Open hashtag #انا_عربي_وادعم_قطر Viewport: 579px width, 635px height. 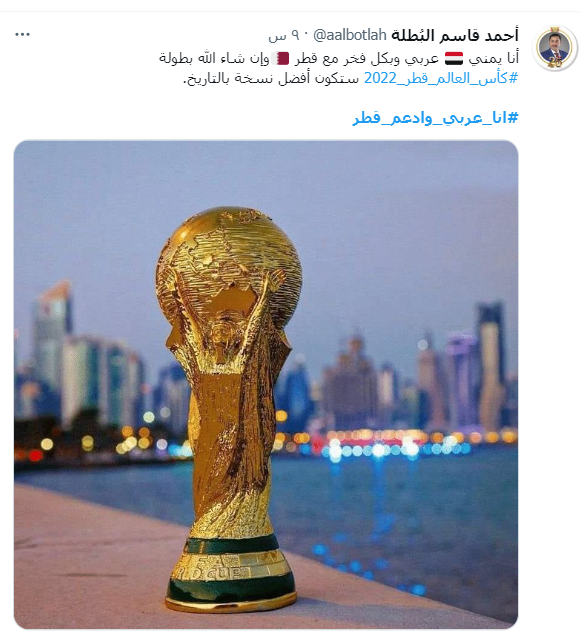tap(436, 118)
